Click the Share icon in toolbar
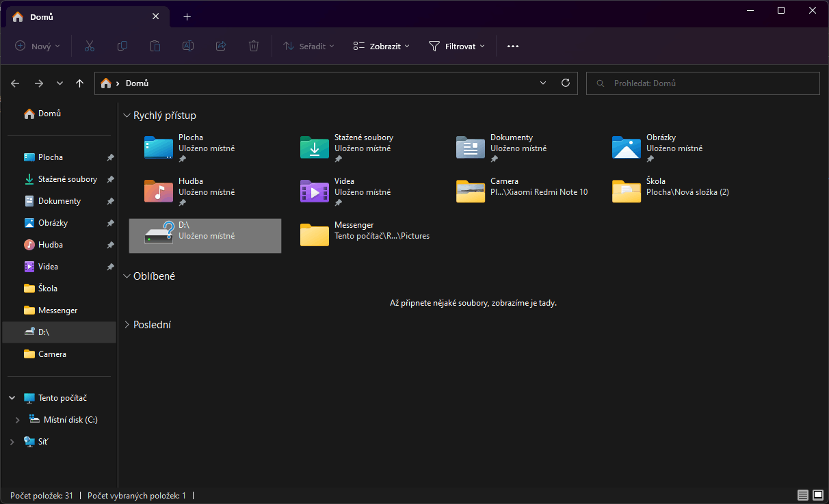 (x=221, y=46)
